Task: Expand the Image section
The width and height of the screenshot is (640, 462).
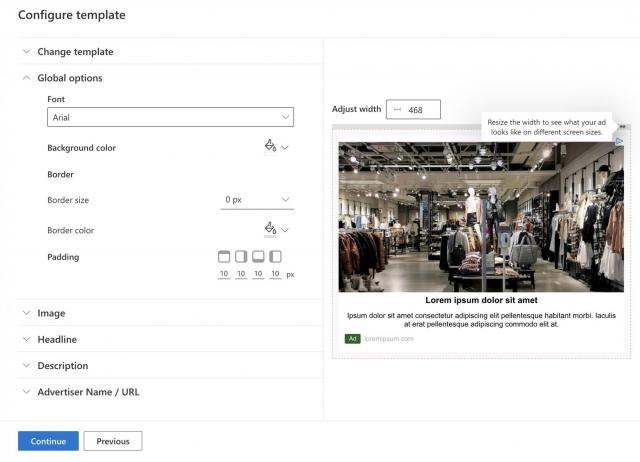Action: [51, 313]
